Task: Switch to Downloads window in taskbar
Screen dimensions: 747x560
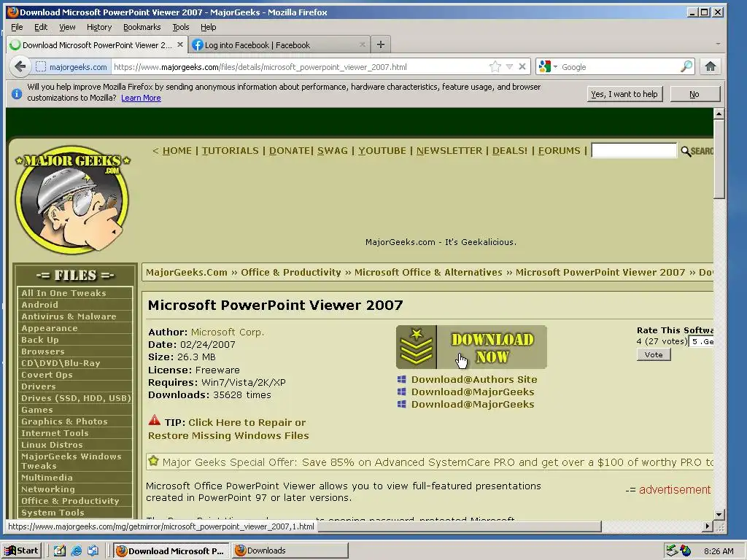Action: pos(290,551)
